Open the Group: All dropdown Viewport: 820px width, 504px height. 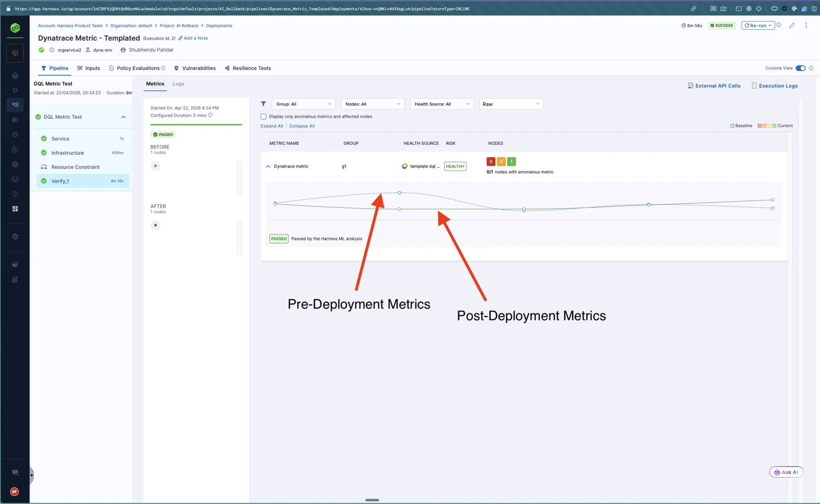(303, 104)
